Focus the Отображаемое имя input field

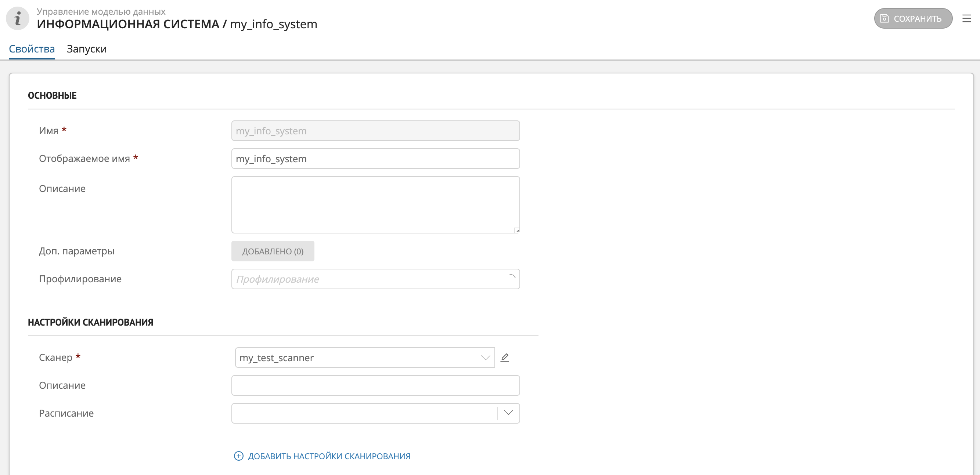[x=375, y=159]
